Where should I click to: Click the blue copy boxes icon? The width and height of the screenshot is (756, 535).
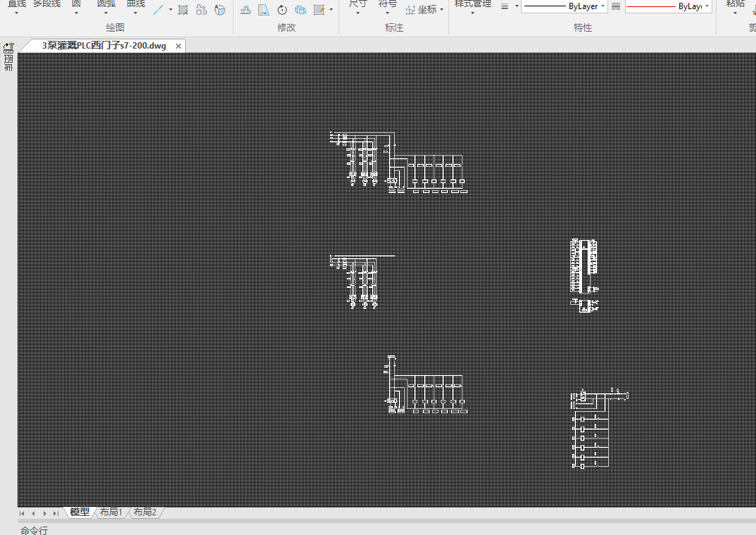[301, 10]
